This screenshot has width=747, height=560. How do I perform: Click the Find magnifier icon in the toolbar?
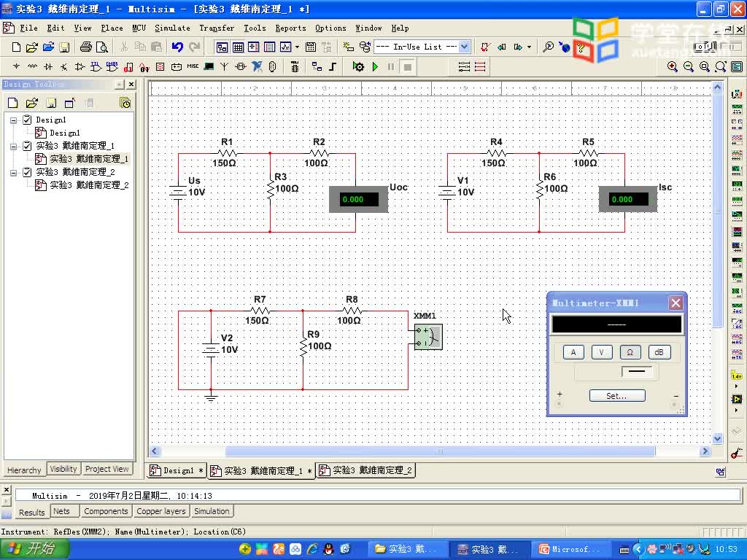(549, 47)
